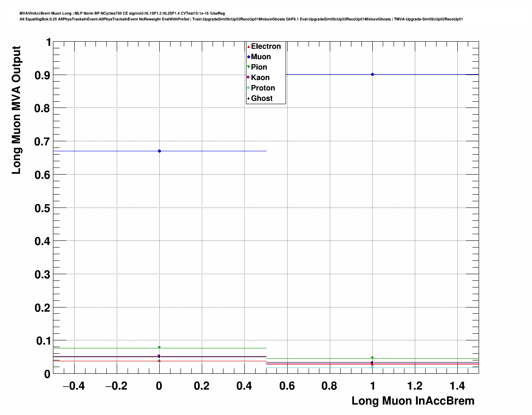Click the 'Electron' legend label text
Viewport: 532px width, 415px height.
pos(266,47)
